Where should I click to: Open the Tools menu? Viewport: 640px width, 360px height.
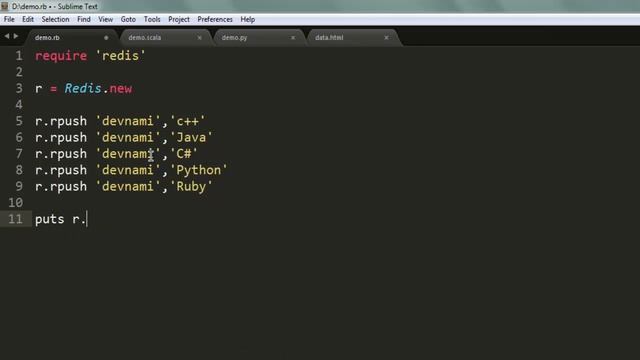[x=152, y=20]
